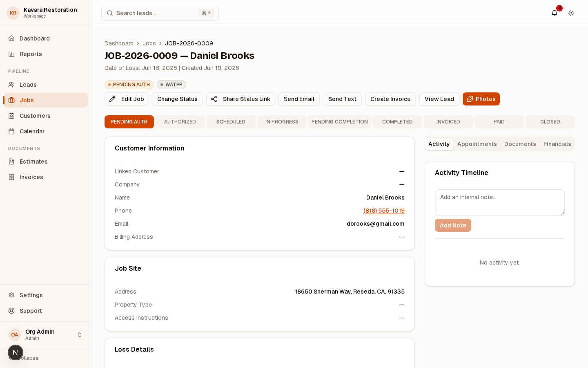Click the Share Status Link button
The width and height of the screenshot is (588, 368).
coord(241,99)
